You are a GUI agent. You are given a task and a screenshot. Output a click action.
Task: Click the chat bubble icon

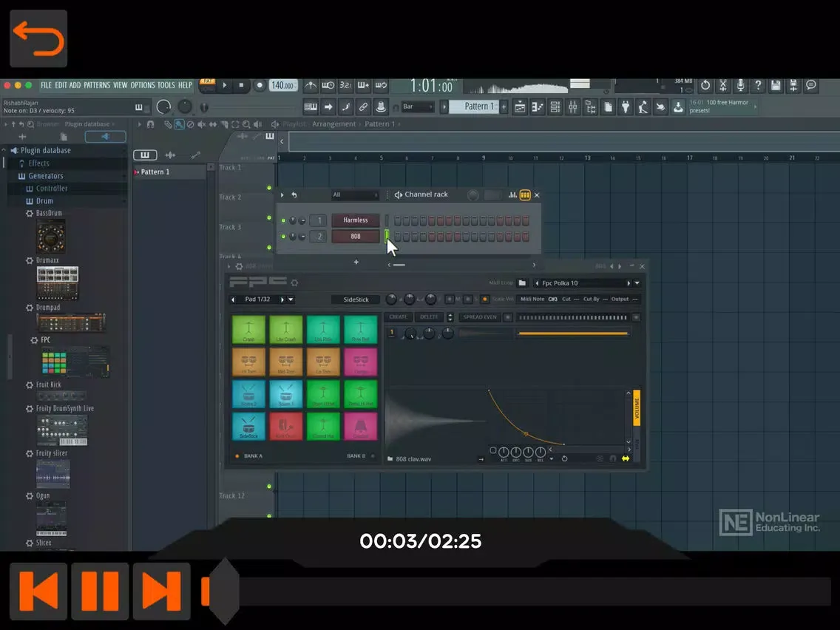tap(811, 85)
